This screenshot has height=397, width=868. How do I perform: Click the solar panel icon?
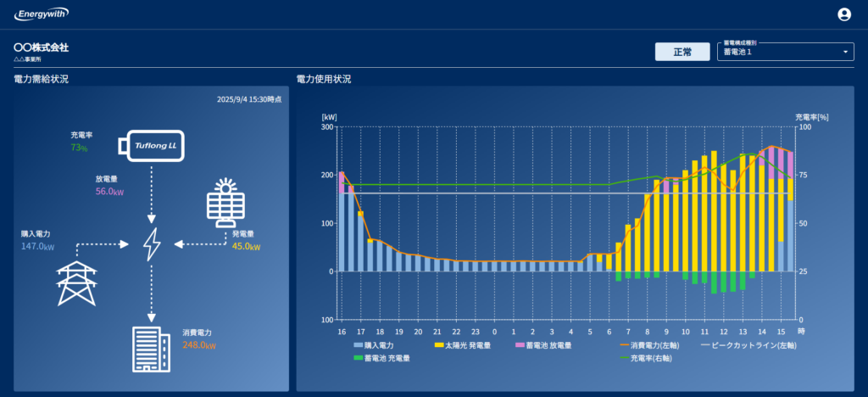[225, 204]
